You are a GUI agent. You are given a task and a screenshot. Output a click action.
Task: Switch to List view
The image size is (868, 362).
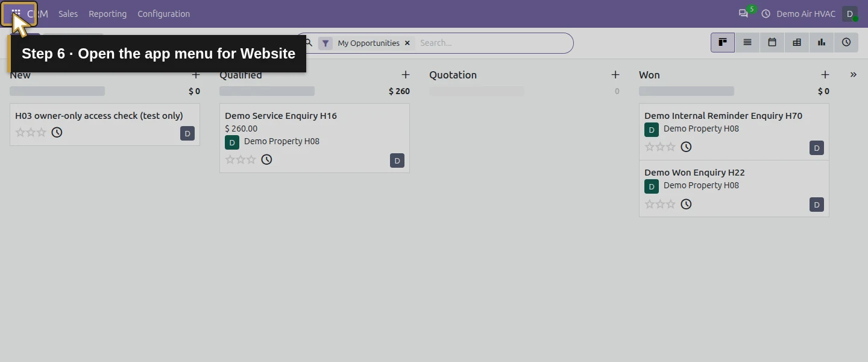coord(747,42)
